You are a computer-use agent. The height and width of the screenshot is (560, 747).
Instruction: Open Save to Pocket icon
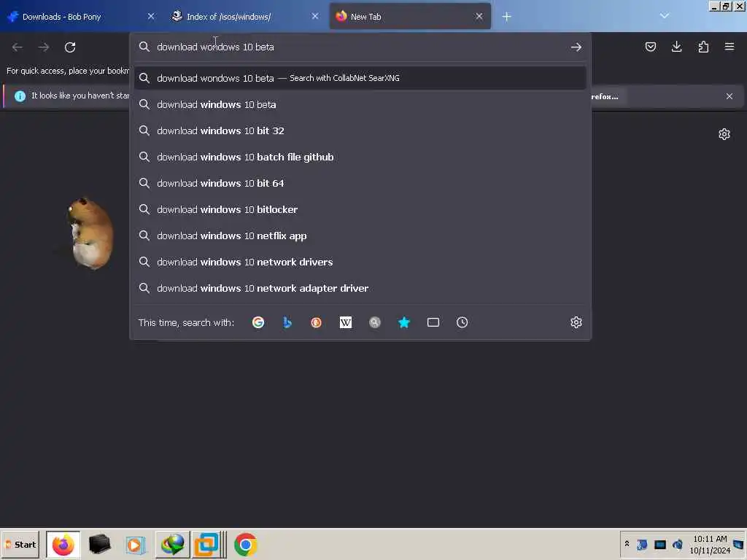pos(650,47)
